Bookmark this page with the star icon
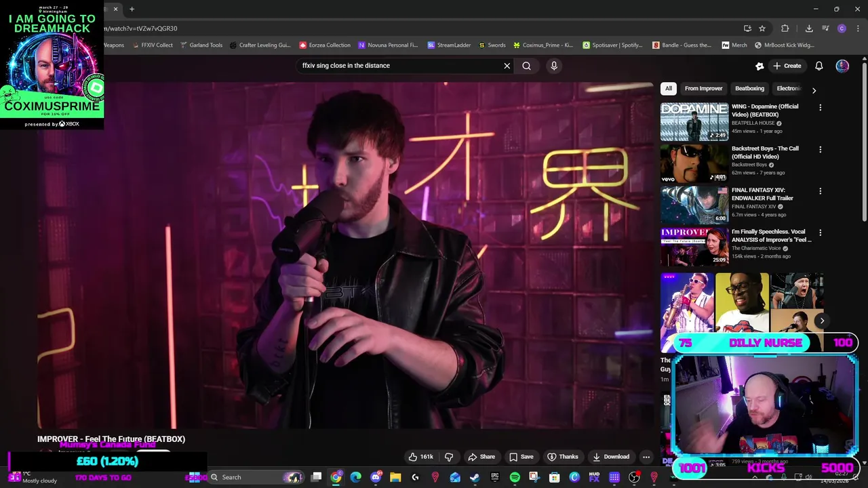 [762, 28]
